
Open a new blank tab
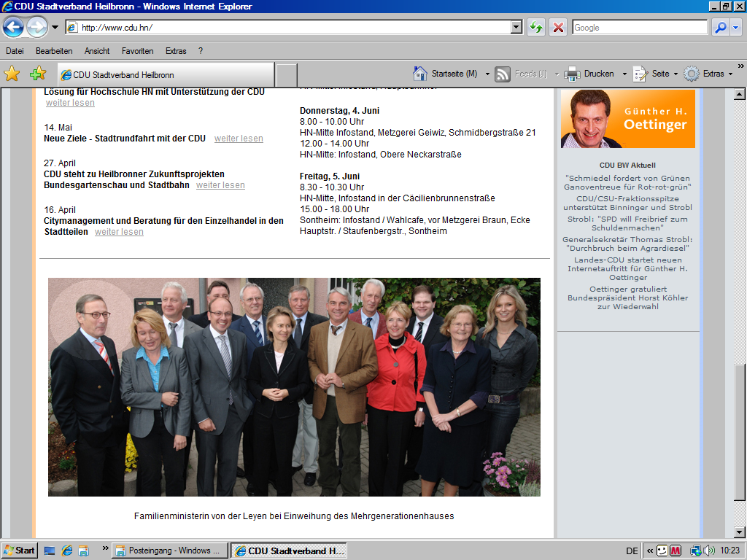(286, 75)
